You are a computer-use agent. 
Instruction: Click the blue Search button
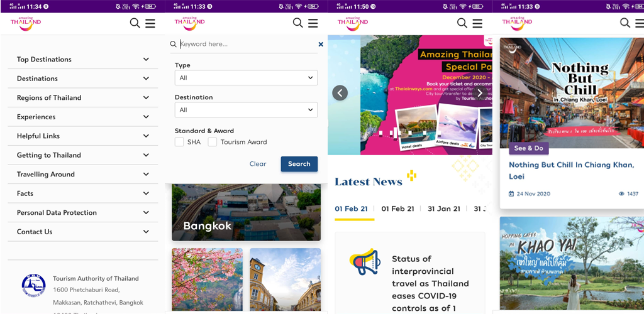click(x=299, y=164)
